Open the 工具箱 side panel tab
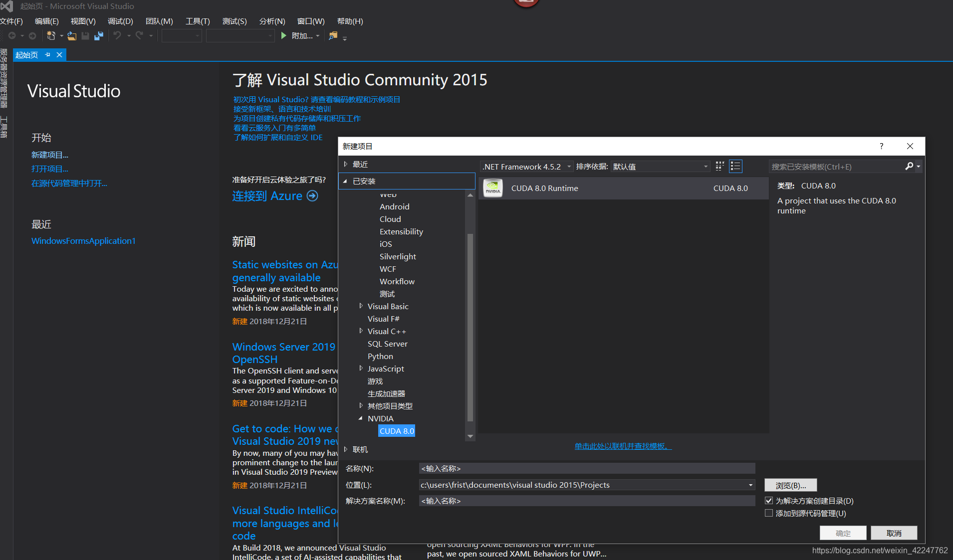953x560 pixels. (4, 127)
